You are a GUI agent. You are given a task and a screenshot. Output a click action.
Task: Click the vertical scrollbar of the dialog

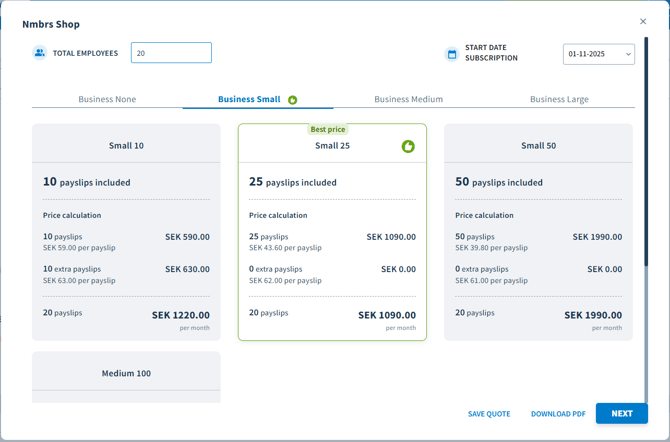646,200
